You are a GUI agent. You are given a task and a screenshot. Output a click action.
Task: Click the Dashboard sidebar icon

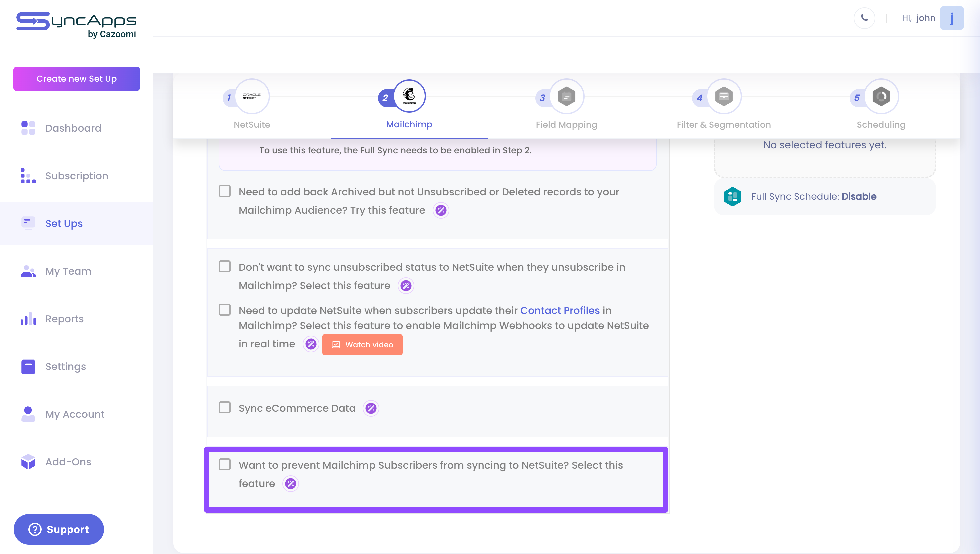click(28, 128)
